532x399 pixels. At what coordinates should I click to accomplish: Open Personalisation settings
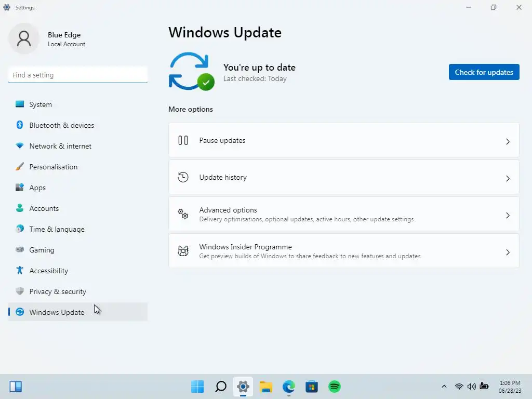pos(78,166)
